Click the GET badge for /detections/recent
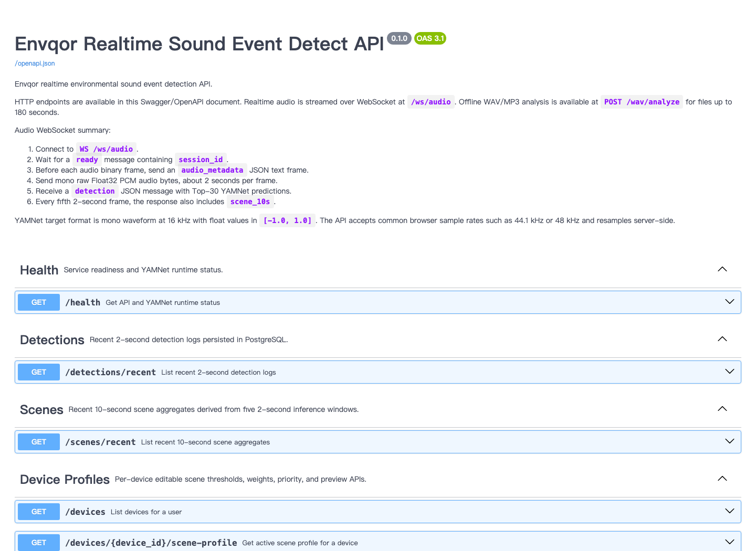The image size is (756, 551). point(39,372)
